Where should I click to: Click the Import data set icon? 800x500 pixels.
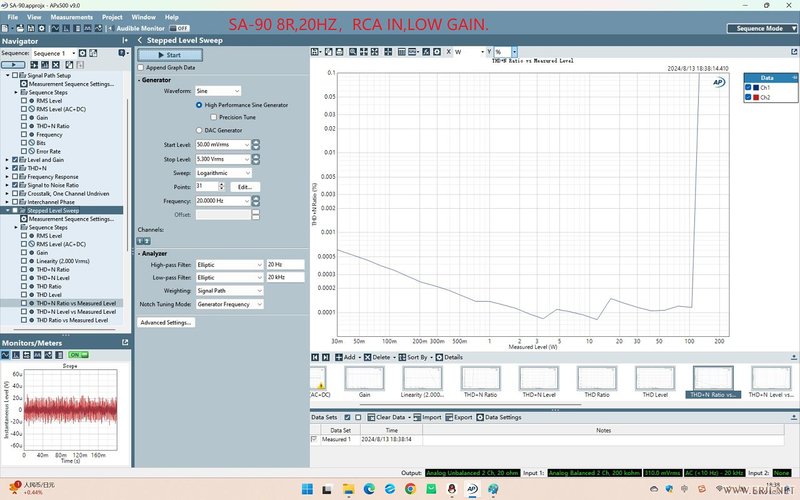click(x=415, y=417)
